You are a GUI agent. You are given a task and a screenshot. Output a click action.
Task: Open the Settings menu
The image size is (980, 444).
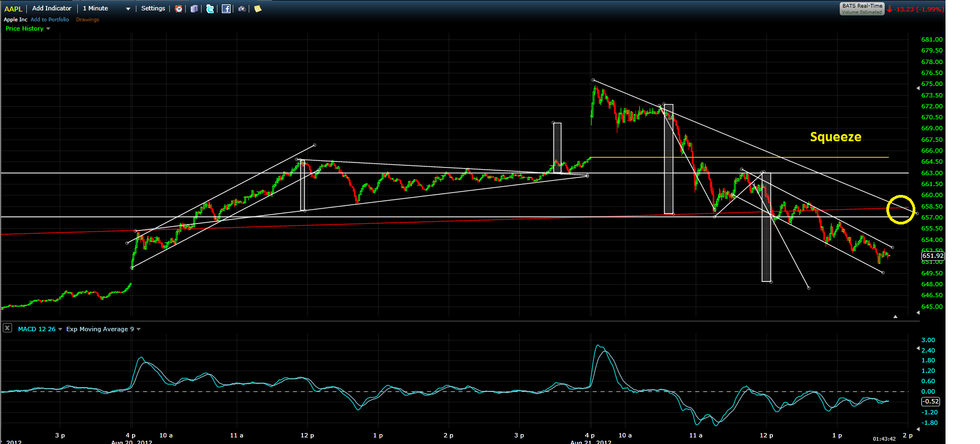pos(153,8)
